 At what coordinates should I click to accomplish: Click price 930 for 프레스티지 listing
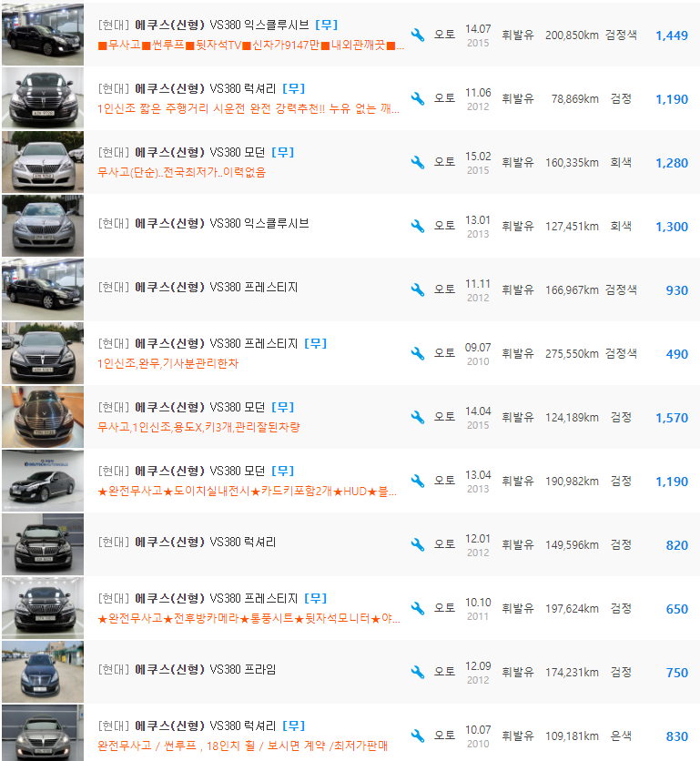tap(677, 290)
